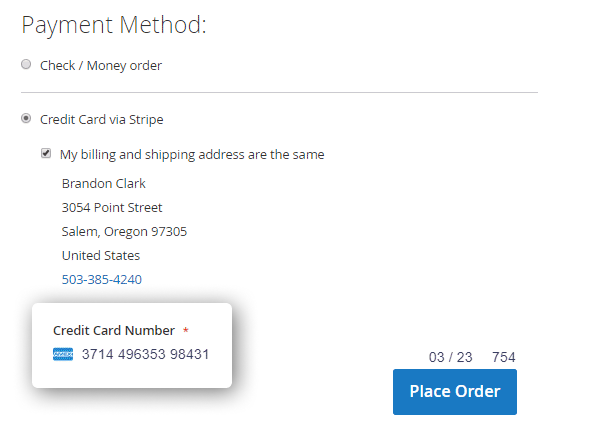Screen dimensions: 600x430
Task: Click the red required asterisk
Action: coord(186,331)
